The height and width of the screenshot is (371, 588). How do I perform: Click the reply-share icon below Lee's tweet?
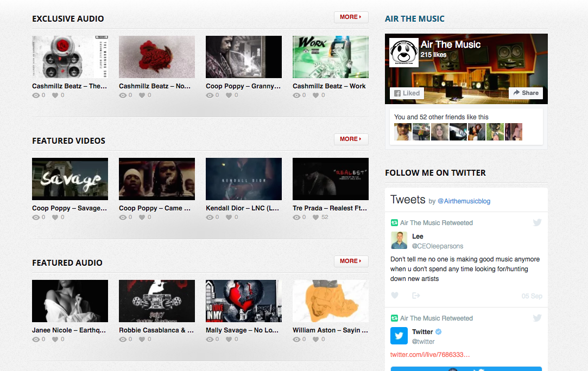416,295
